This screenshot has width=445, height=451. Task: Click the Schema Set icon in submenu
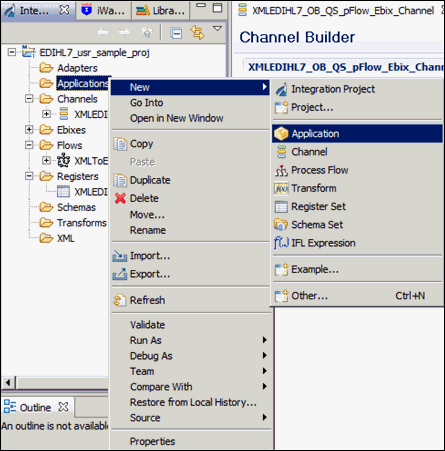pyautogui.click(x=281, y=225)
